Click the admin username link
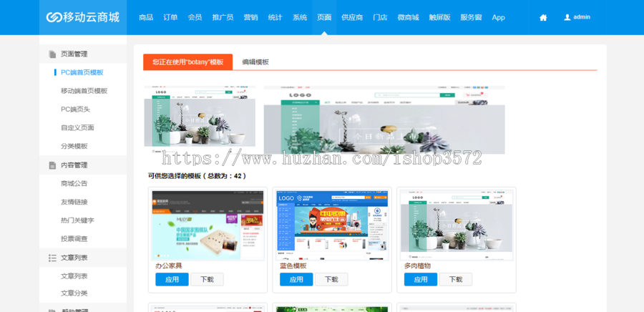644x312 pixels. (582, 17)
